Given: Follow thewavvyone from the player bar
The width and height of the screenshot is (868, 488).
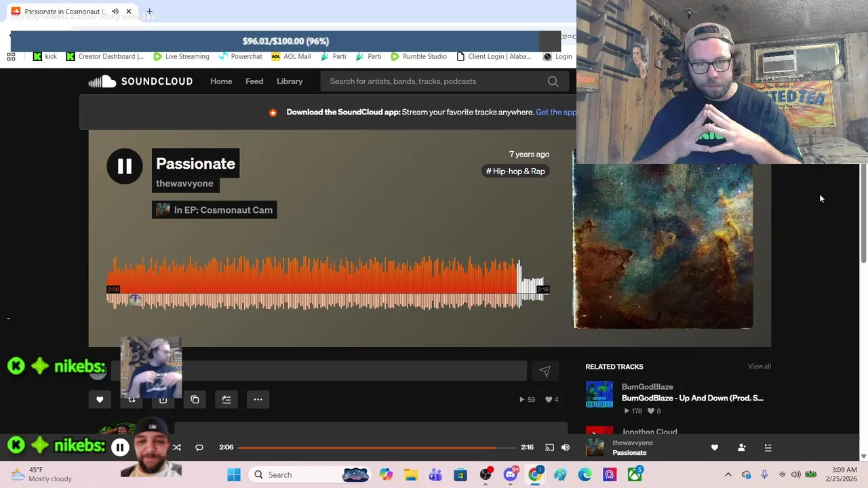Looking at the screenshot, I should pyautogui.click(x=741, y=447).
